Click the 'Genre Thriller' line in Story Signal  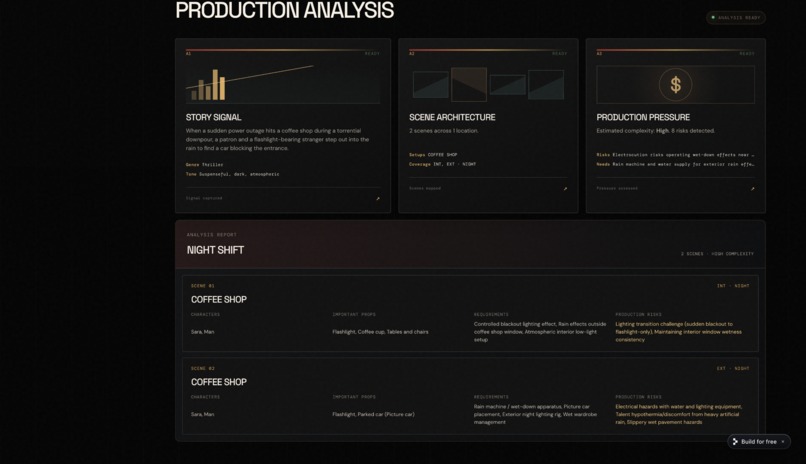click(x=205, y=165)
